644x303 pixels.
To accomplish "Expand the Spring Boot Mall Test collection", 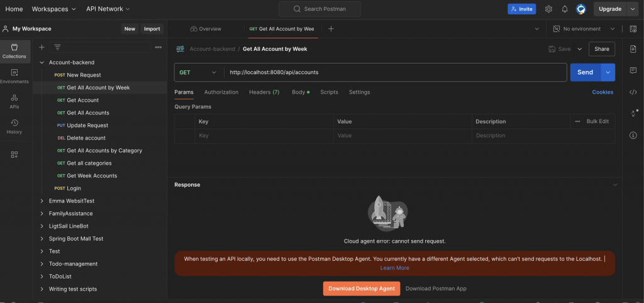I will click(x=42, y=238).
